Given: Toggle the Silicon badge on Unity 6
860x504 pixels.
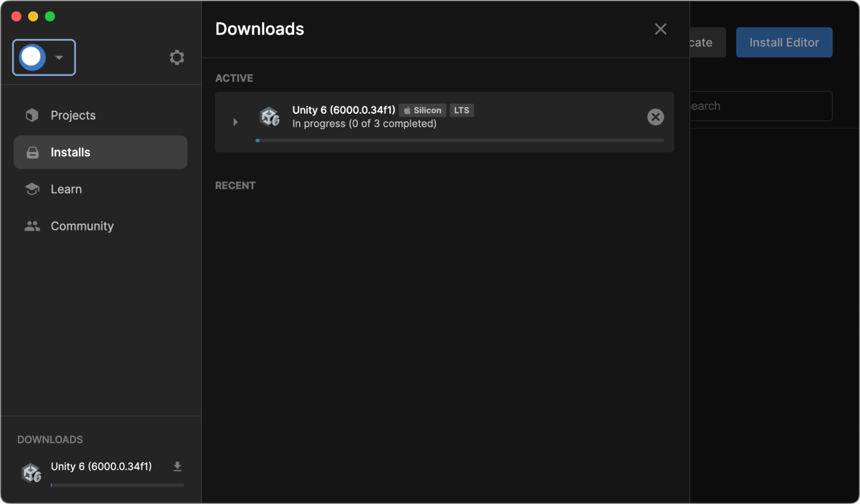Looking at the screenshot, I should pyautogui.click(x=422, y=110).
